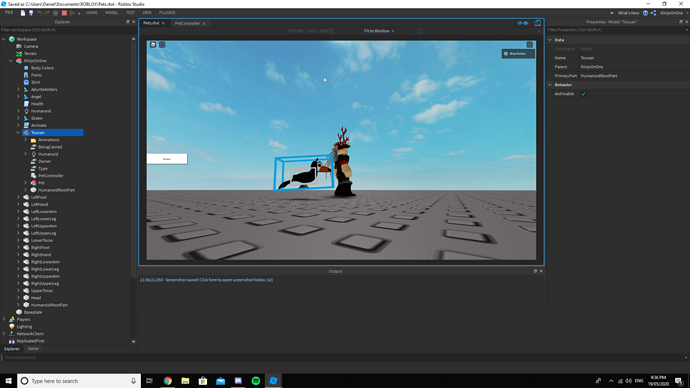Close the Pets.rbxl tab
690x388 pixels.
pos(163,23)
